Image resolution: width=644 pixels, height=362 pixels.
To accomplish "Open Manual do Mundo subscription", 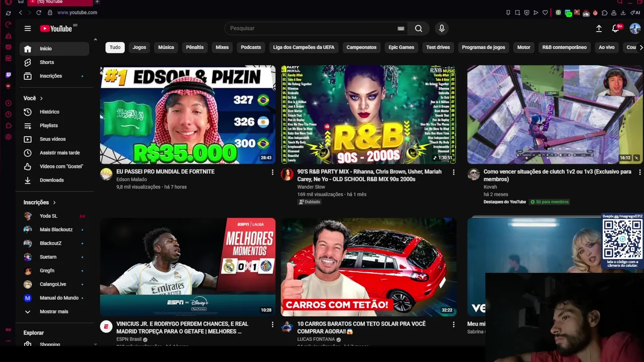I will tap(54, 298).
